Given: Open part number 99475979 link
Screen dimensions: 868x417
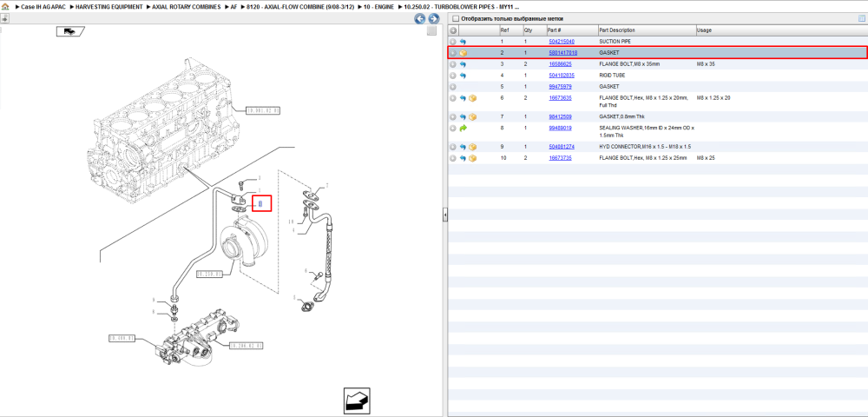Looking at the screenshot, I should coord(560,87).
